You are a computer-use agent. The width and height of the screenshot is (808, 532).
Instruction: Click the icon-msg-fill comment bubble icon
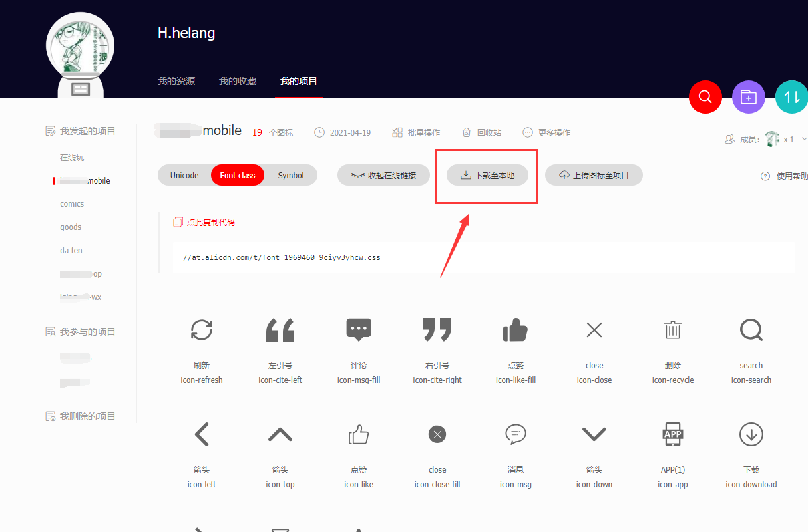(359, 330)
